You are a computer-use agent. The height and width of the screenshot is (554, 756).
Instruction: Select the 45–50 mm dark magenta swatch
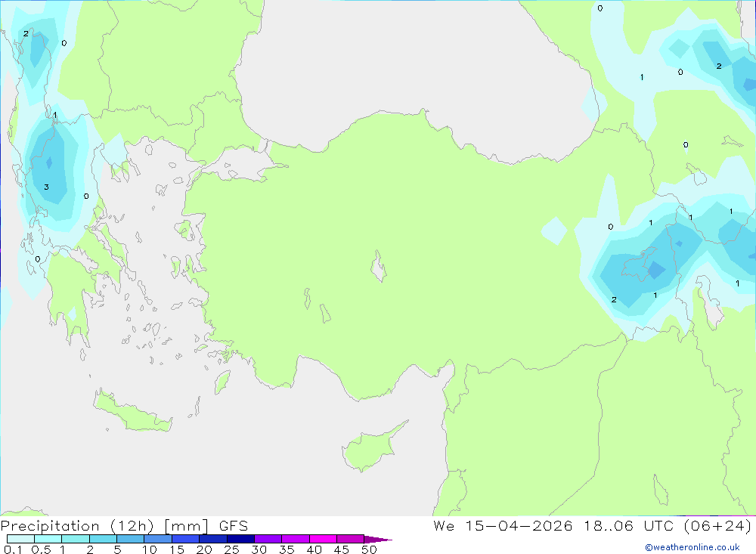[x=350, y=539]
